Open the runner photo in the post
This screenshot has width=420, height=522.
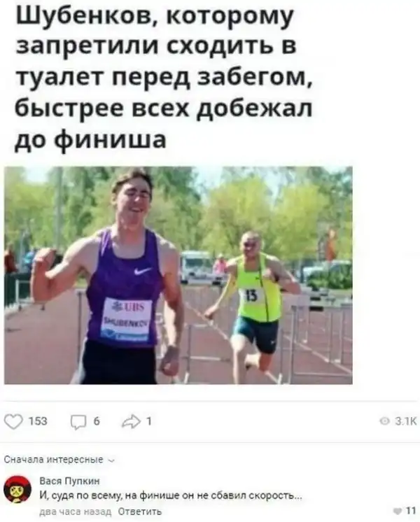point(178,275)
